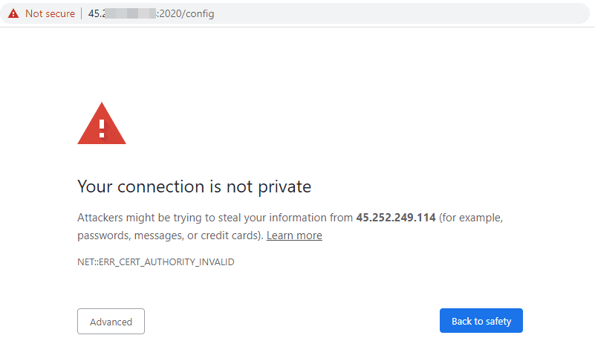
Task: Click the ":2020/config" part of the URL
Action: pyautogui.click(x=185, y=13)
